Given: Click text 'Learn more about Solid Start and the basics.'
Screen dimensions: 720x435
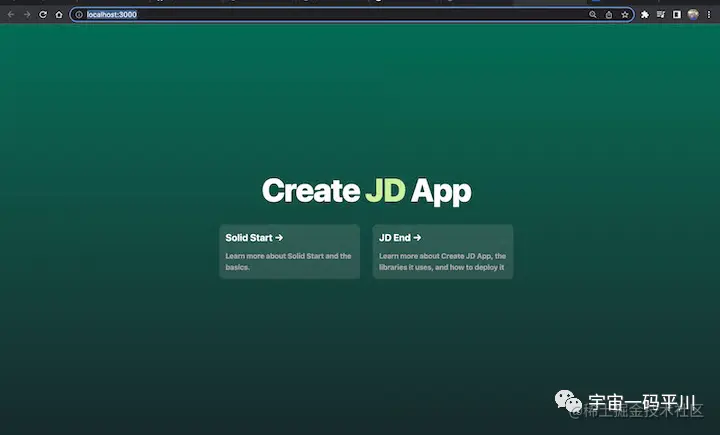Looking at the screenshot, I should [288, 261].
